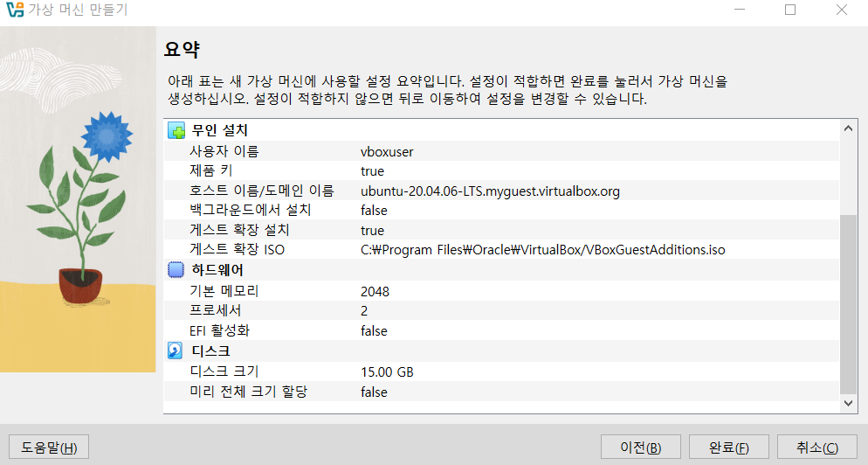Select the 하드웨어 section header
This screenshot has width=868, height=465.
coord(217,270)
